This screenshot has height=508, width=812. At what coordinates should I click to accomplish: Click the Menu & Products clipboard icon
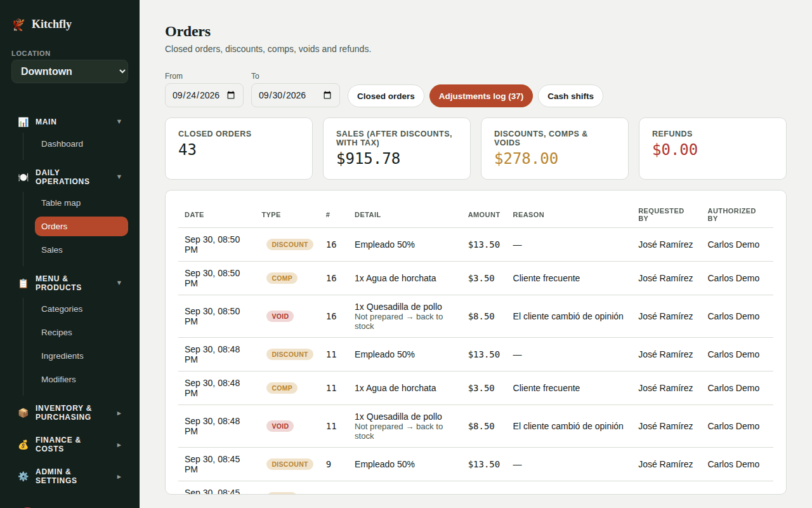pyautogui.click(x=23, y=283)
